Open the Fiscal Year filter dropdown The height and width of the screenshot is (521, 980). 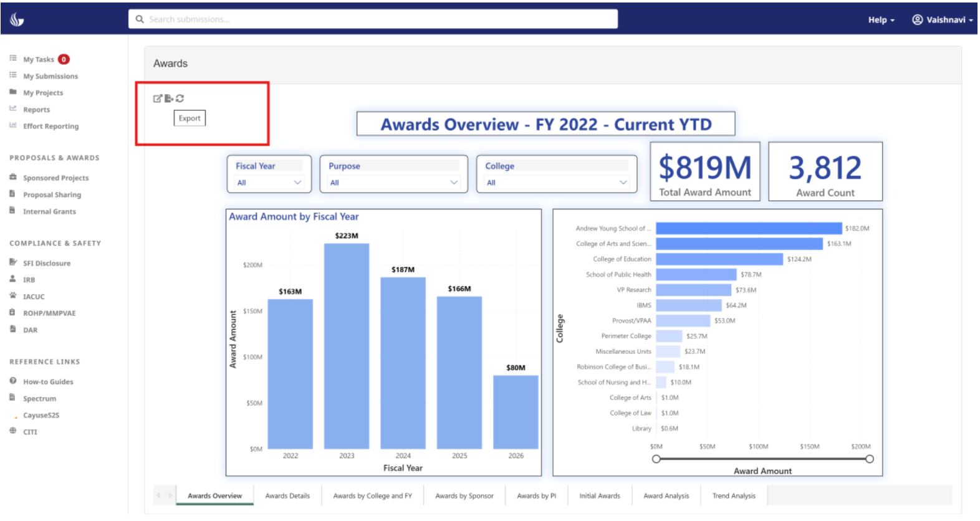[269, 183]
